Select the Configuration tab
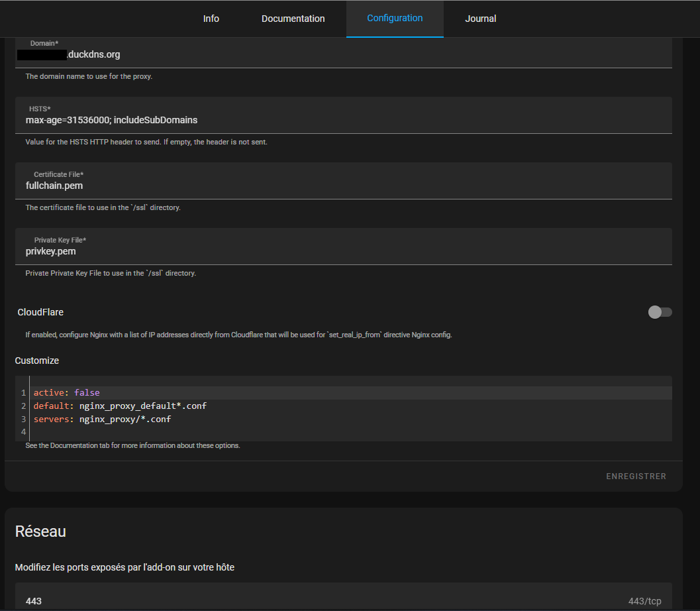 [395, 19]
